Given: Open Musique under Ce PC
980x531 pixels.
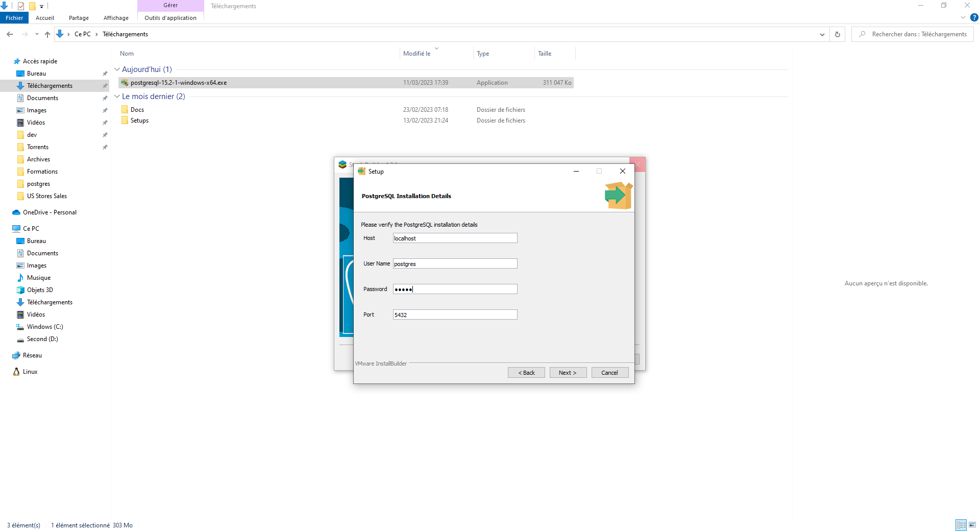Looking at the screenshot, I should [x=38, y=278].
